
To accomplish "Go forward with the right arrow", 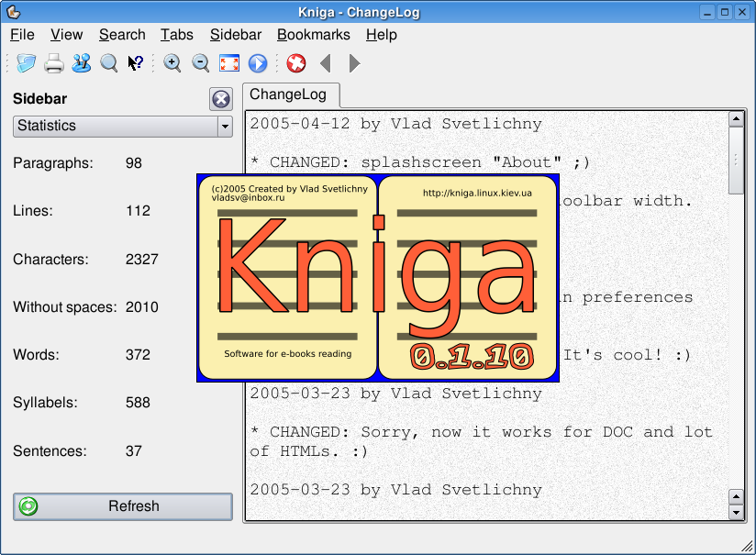I will point(354,63).
